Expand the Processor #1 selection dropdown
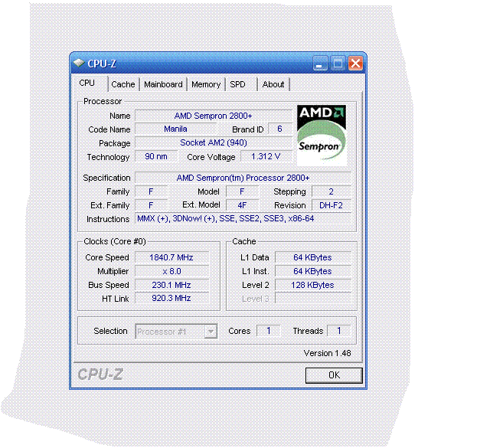Viewport: 490px width, 448px height. click(x=211, y=332)
